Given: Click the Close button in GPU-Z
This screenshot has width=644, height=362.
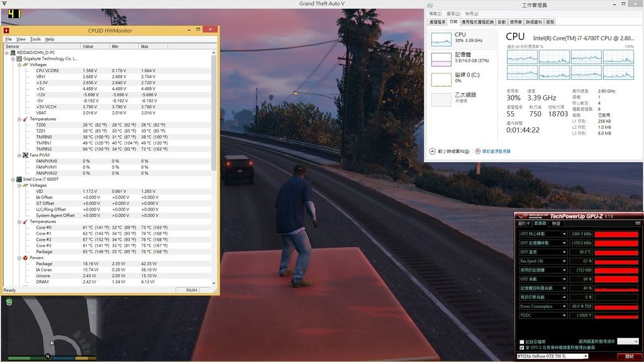Looking at the screenshot, I should tap(629, 356).
